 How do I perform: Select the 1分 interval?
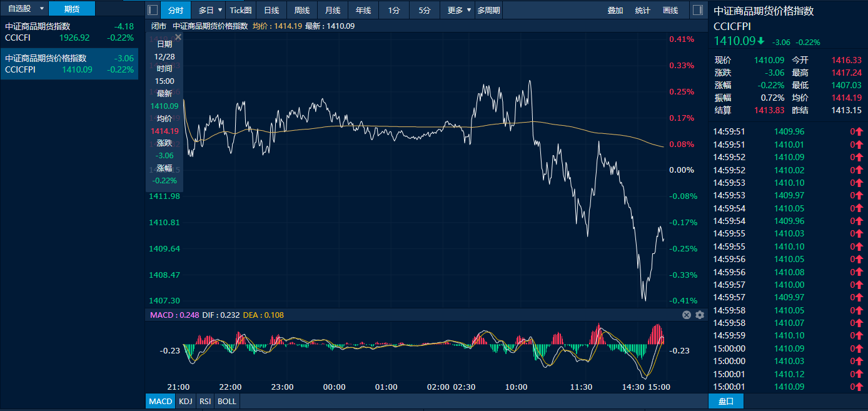[x=394, y=10]
